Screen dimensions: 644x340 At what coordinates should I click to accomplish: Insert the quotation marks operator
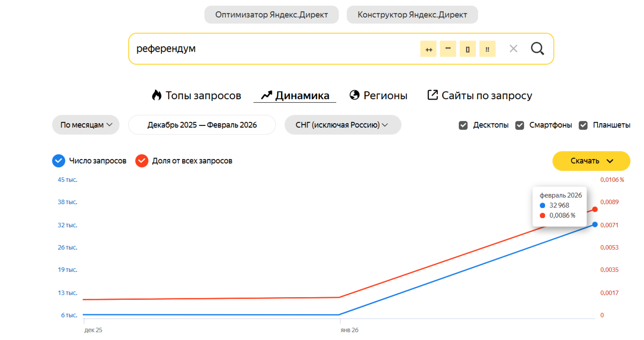(448, 49)
